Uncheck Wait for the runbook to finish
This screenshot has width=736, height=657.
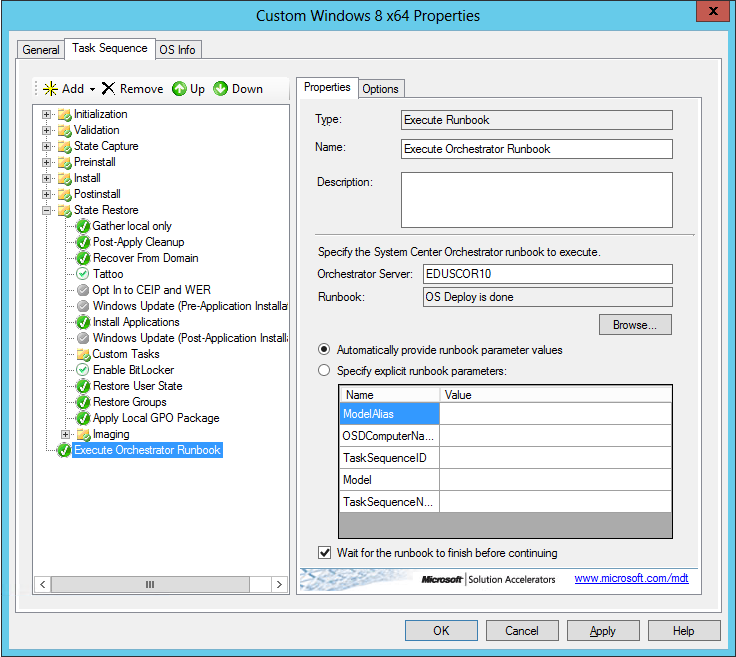click(324, 552)
